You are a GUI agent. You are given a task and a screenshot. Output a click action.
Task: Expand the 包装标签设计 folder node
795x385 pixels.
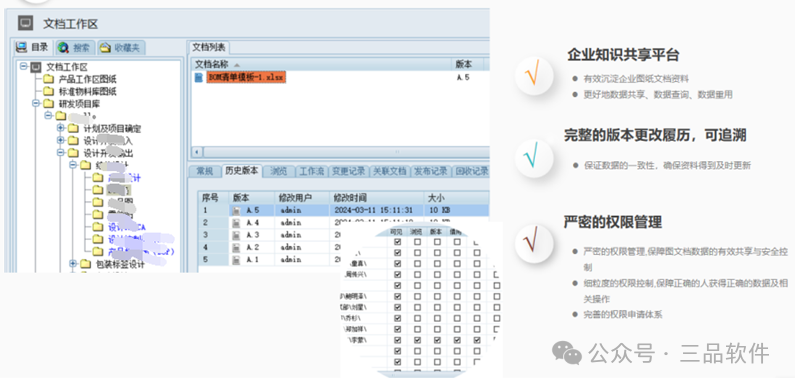pos(73,264)
